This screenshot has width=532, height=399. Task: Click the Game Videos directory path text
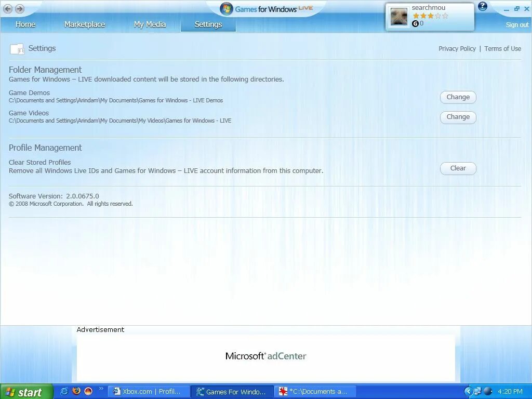tap(120, 121)
